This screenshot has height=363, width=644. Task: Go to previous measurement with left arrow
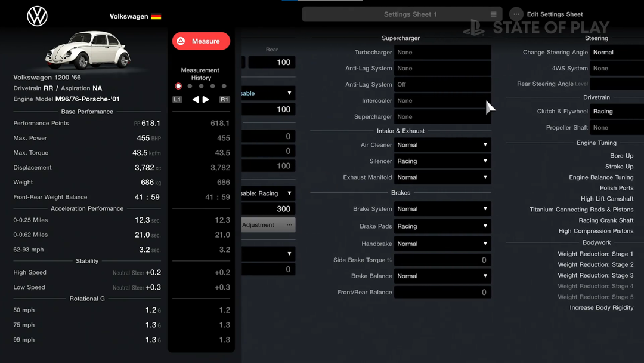196,100
